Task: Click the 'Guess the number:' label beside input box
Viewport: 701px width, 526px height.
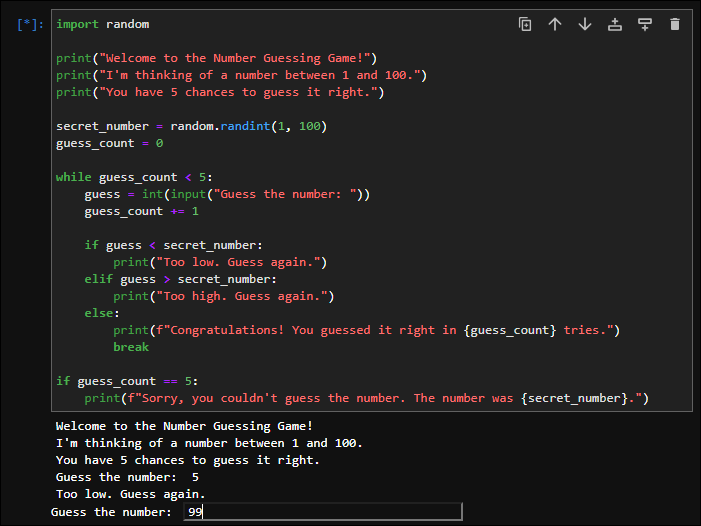Action: [111, 512]
